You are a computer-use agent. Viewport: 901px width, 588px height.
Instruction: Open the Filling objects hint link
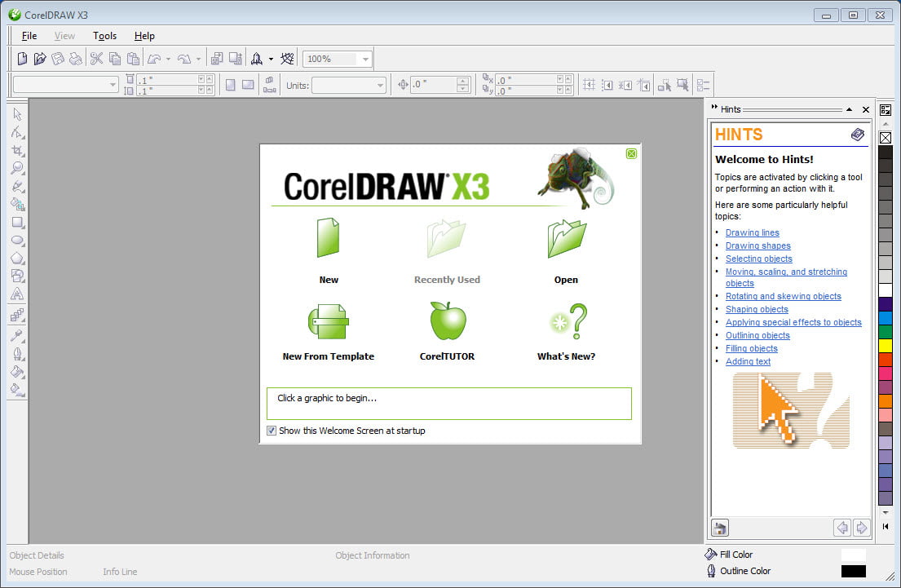(x=751, y=348)
